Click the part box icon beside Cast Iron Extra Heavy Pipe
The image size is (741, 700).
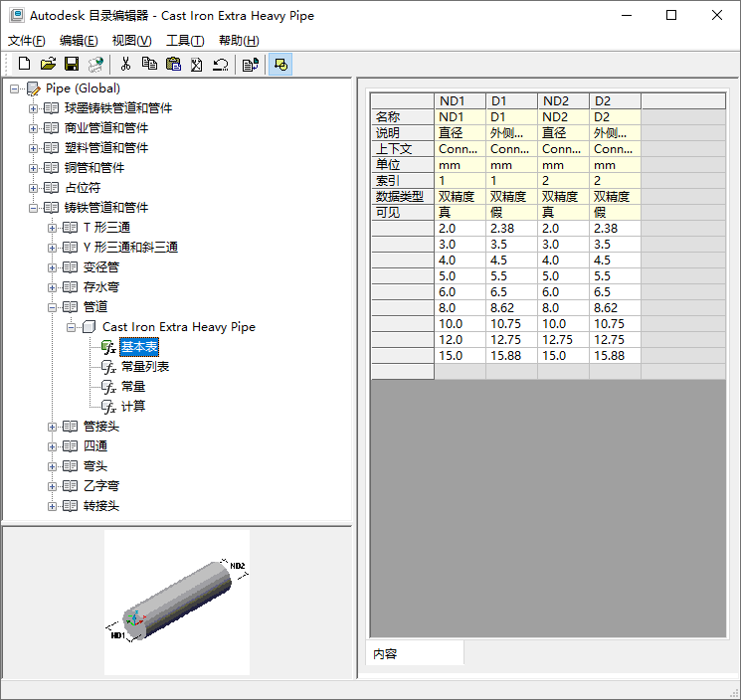[x=89, y=327]
